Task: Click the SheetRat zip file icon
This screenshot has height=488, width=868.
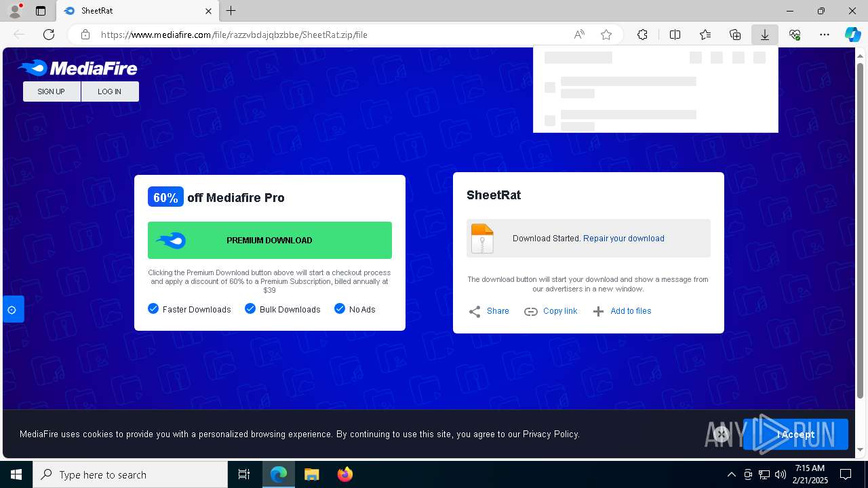Action: [482, 239]
